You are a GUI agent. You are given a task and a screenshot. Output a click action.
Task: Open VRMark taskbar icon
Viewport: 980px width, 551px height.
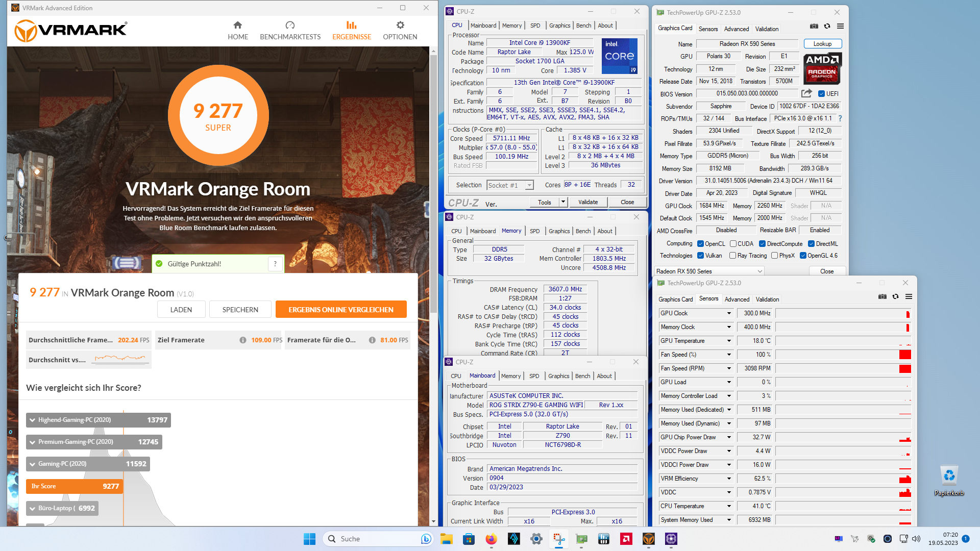648,539
